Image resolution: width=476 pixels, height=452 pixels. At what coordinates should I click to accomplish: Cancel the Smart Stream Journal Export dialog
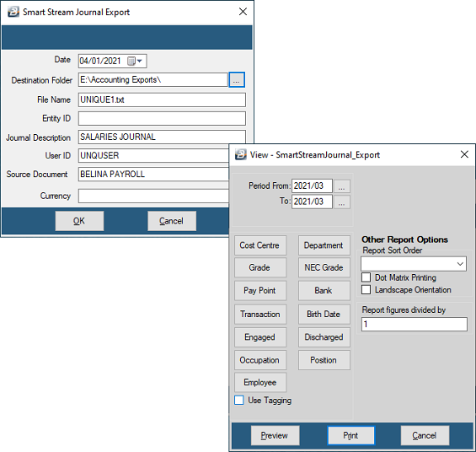pos(172,221)
